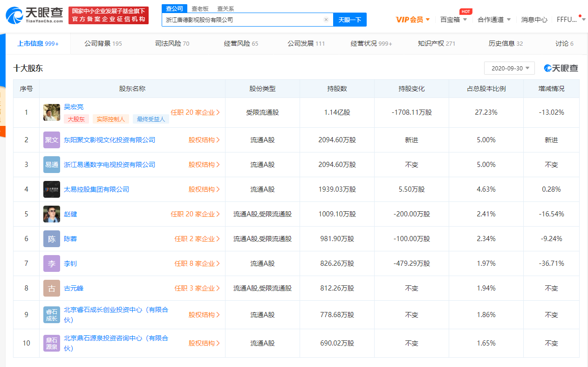Screen dimensions: 588x367
Task: Click the 持股数 column header
Action: click(337, 89)
